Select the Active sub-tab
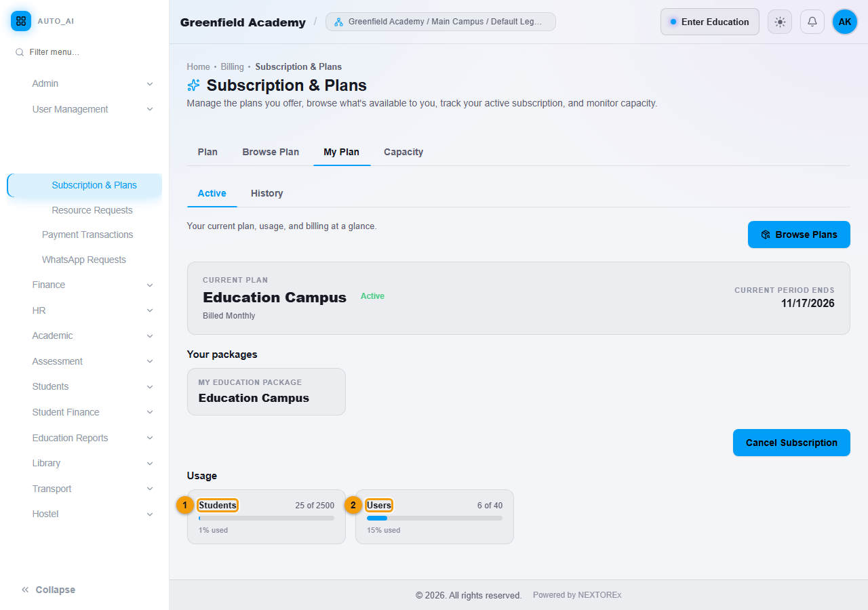 click(x=212, y=193)
